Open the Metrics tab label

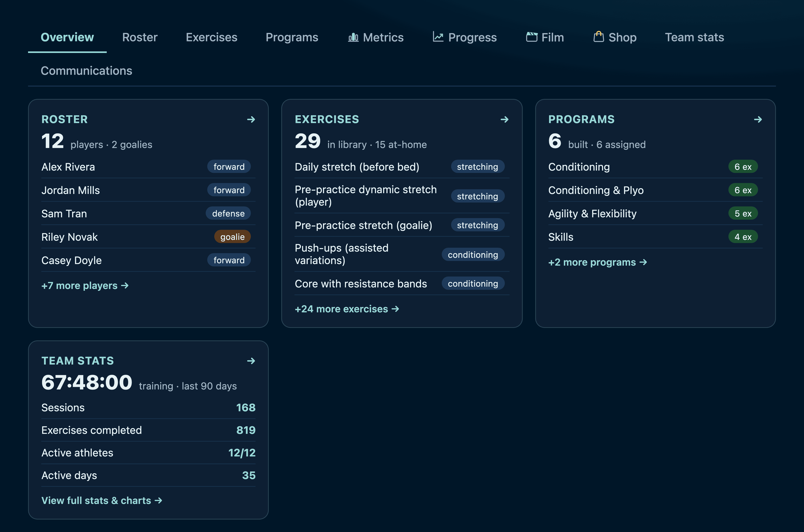(x=383, y=37)
